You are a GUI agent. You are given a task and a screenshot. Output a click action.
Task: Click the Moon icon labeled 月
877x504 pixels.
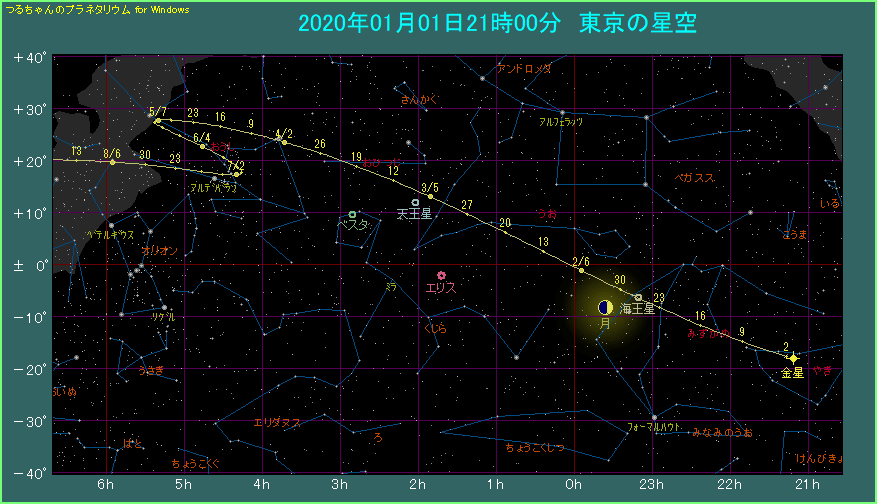605,308
